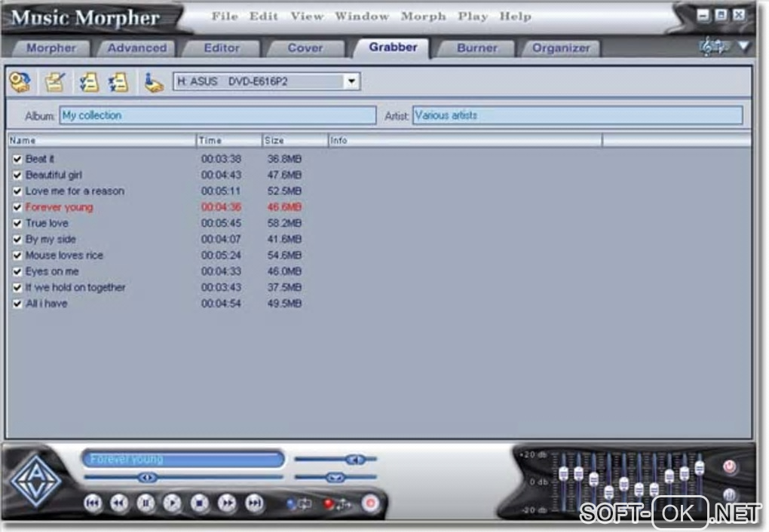The image size is (769, 532).
Task: Click the red record button
Action: click(x=371, y=503)
